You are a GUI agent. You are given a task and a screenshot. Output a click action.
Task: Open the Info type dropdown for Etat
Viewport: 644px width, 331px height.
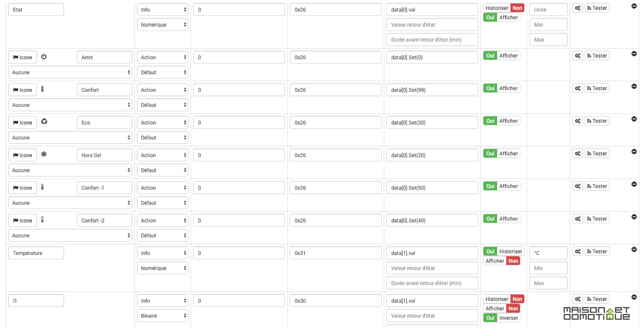tap(163, 10)
